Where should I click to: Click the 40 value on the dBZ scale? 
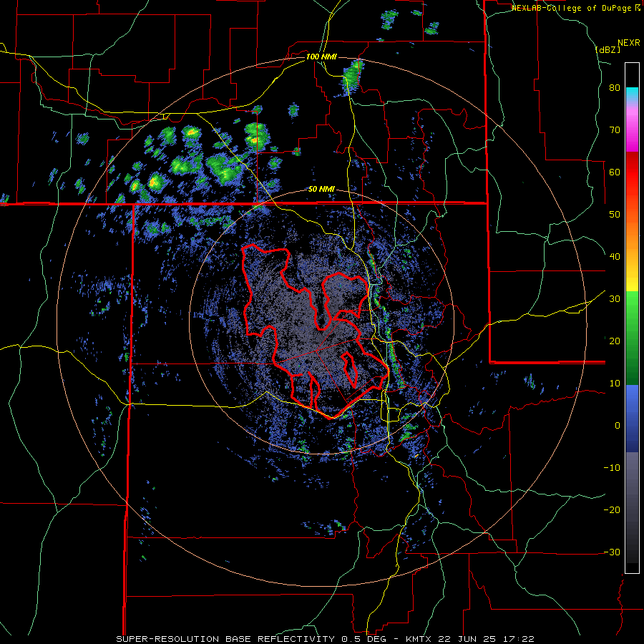click(x=615, y=257)
